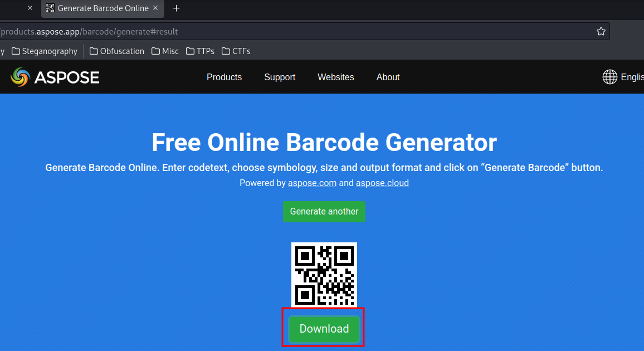Close the leftmost partially visible tab
This screenshot has height=351, width=644.
(x=30, y=8)
